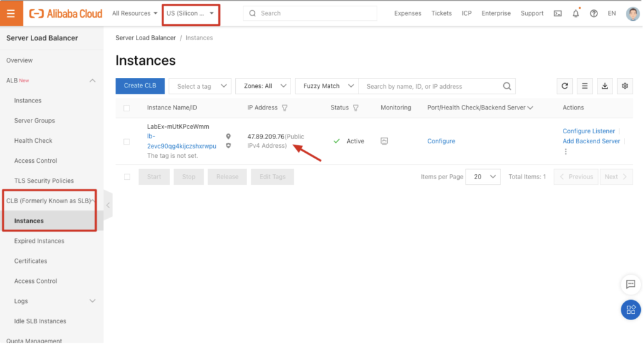Click Server Load Balancer breadcrumb

[145, 38]
